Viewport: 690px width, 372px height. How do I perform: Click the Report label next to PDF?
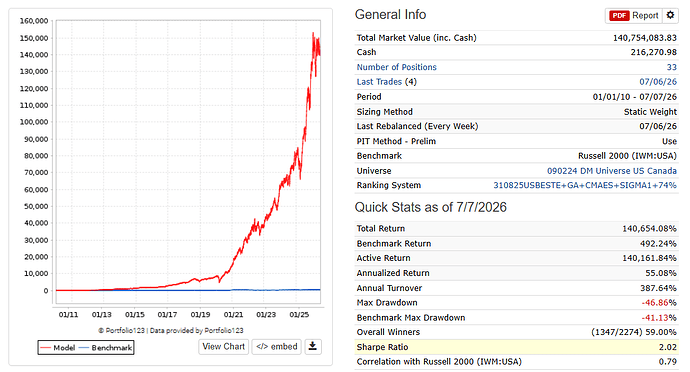(x=645, y=15)
